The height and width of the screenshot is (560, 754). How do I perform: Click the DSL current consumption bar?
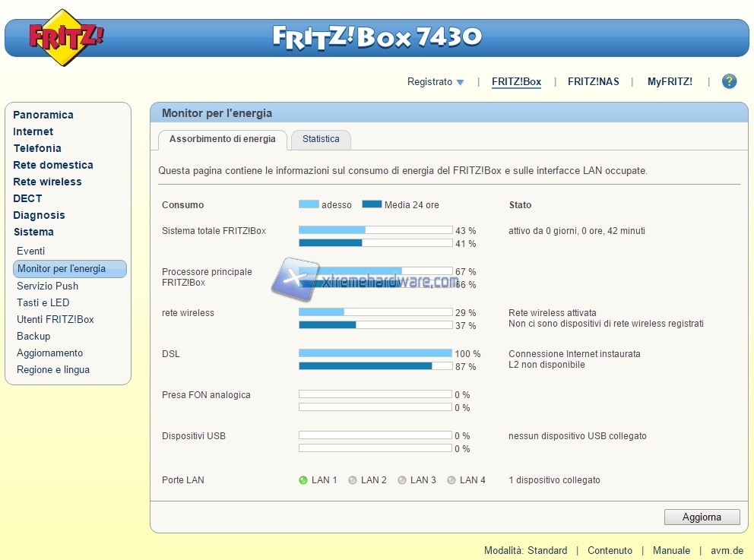[375, 353]
